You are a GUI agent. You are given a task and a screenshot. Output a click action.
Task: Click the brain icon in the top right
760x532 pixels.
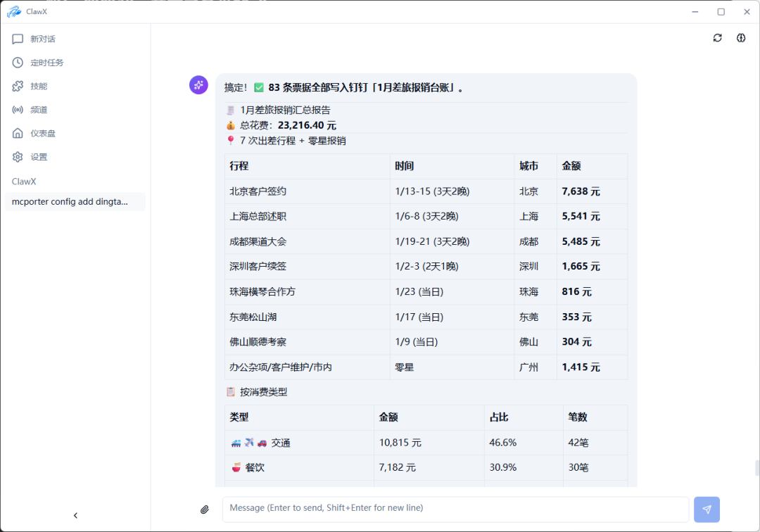coord(741,38)
